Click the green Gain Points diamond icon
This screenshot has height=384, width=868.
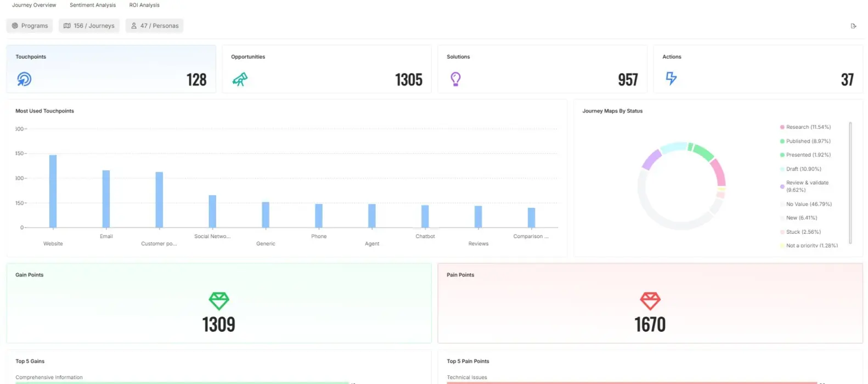(x=218, y=301)
